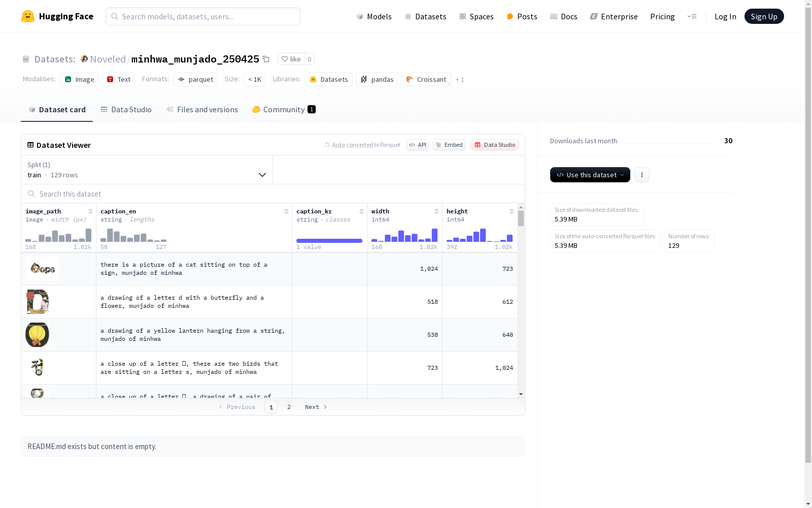Open the Docs nav item
Image resolution: width=812 pixels, height=508 pixels.
(x=564, y=16)
